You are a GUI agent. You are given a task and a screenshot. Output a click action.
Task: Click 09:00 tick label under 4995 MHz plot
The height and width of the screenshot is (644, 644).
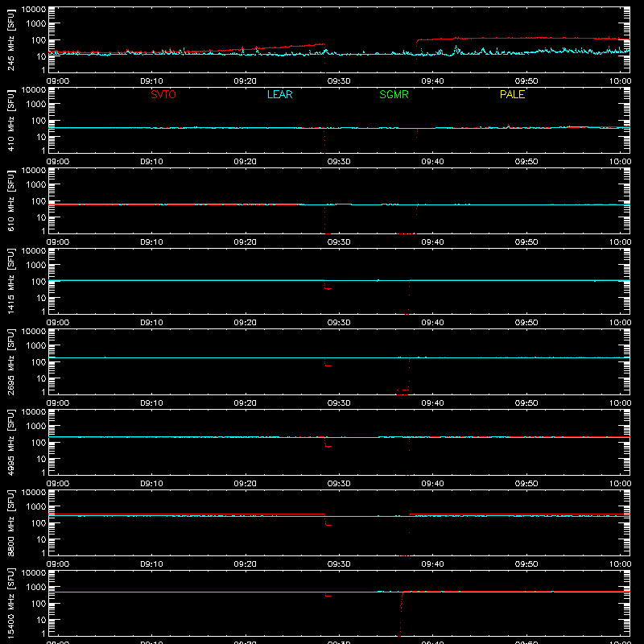coord(58,484)
